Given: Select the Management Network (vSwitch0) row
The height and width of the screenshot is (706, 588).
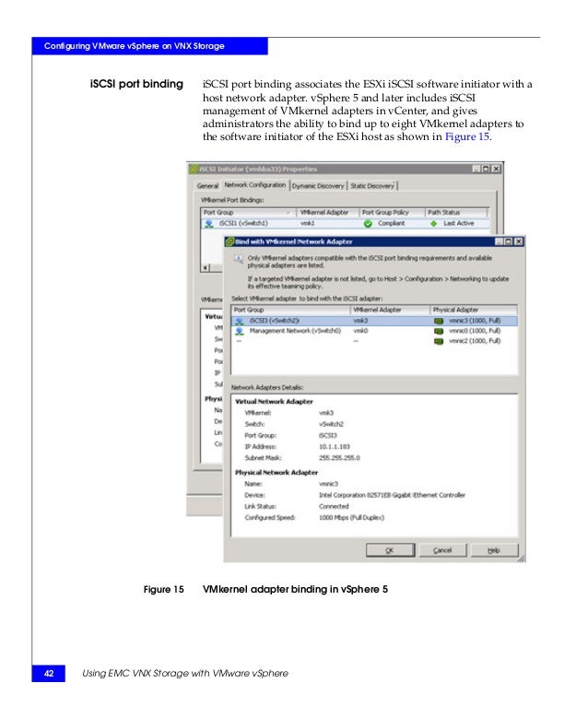Looking at the screenshot, I should 374,331.
